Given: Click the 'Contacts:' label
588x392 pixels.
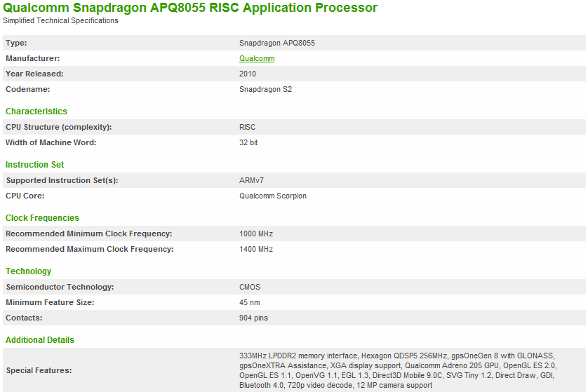Looking at the screenshot, I should point(24,318).
